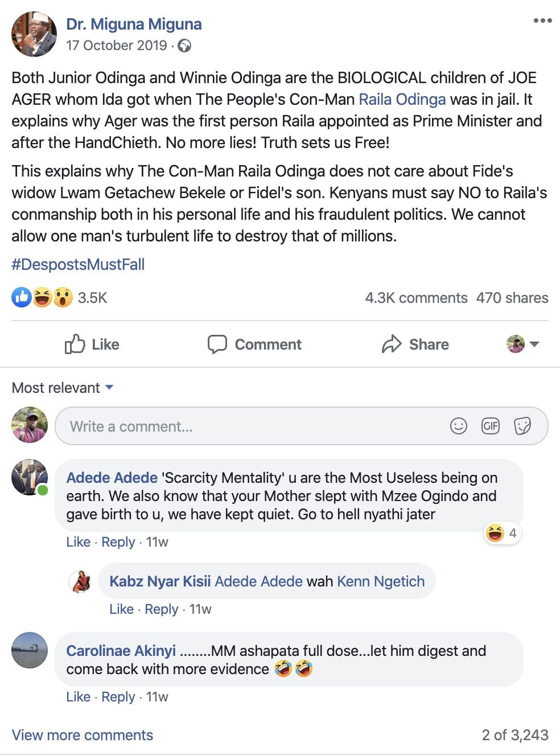Reply to Carolinae Akinyi's comment
The width and height of the screenshot is (560, 755).
118,697
